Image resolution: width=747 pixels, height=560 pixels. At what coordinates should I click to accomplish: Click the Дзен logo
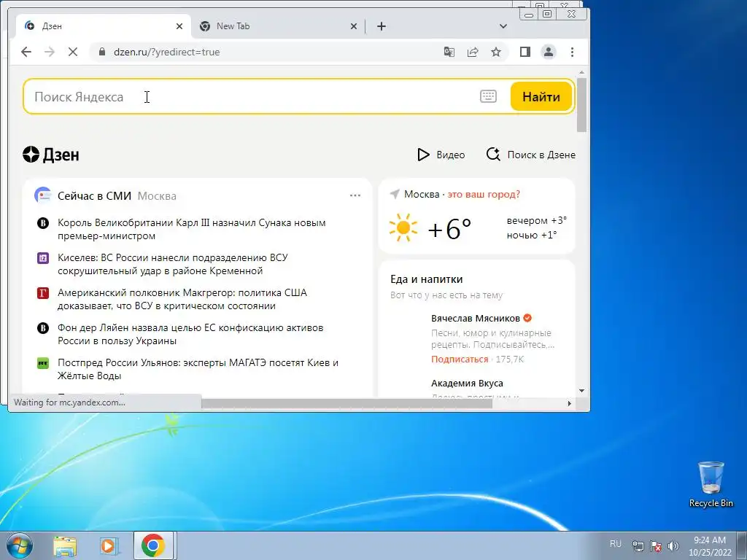[x=51, y=155]
